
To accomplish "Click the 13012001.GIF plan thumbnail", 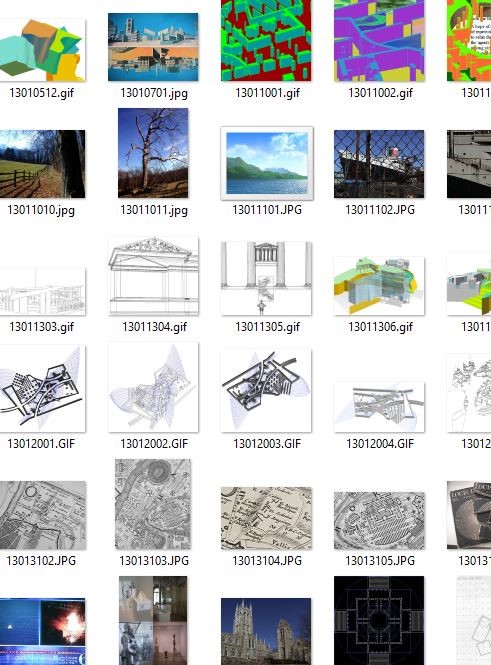I will 42,388.
